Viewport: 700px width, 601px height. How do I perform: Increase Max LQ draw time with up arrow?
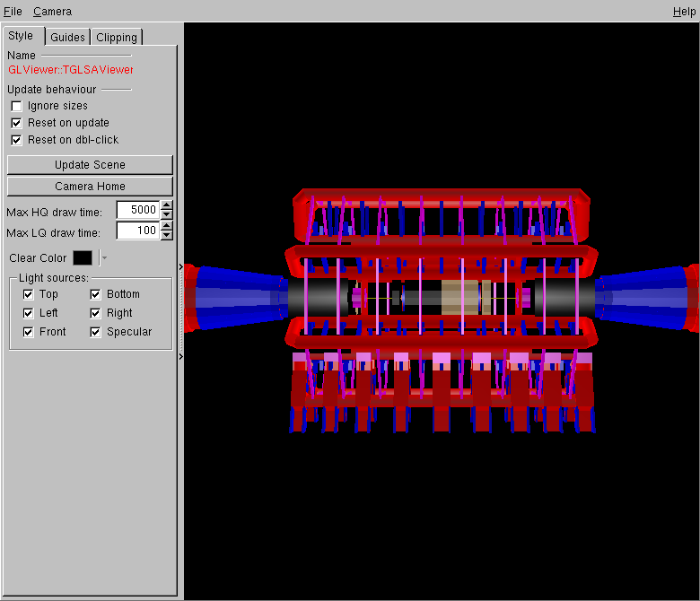[x=166, y=226]
